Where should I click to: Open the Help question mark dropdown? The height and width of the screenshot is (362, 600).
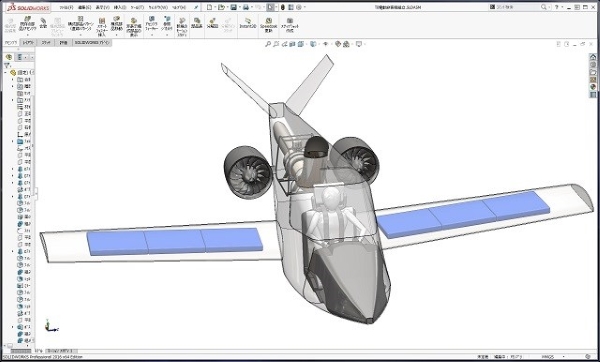click(559, 7)
